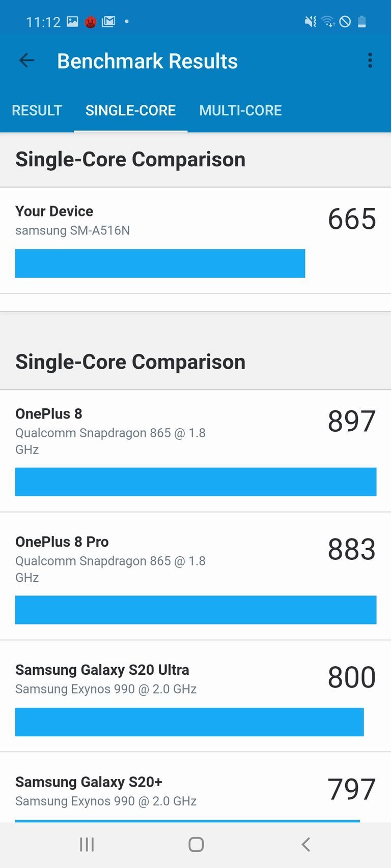391x868 pixels.
Task: Switch to the MULTI-CORE tab
Action: click(240, 110)
